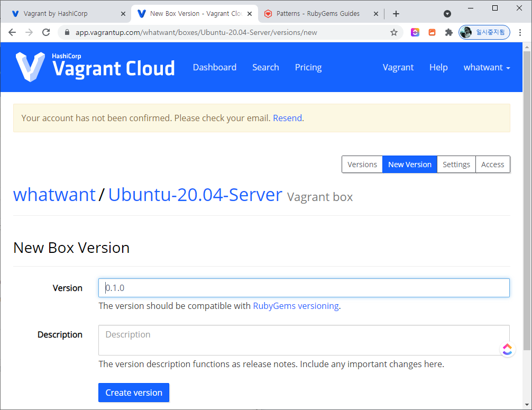The width and height of the screenshot is (532, 410).
Task: Focus the Version input field
Action: click(304, 288)
